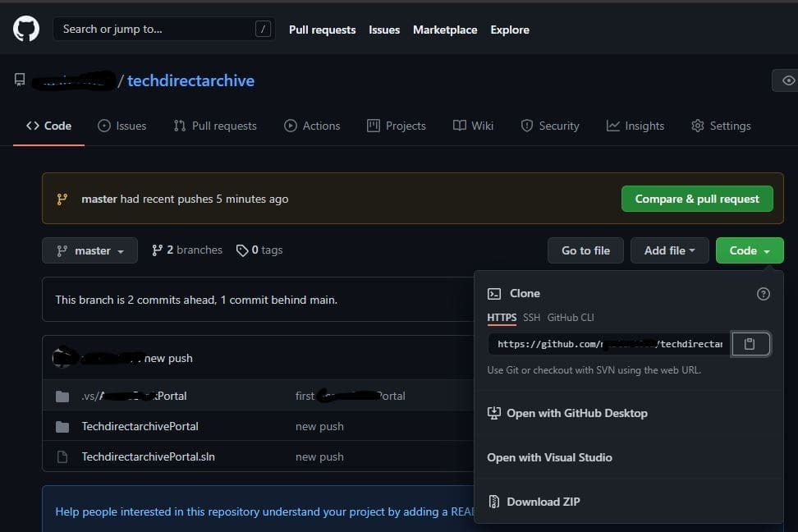Collapse the green Code dropdown
Screen dimensions: 798x532
pos(749,250)
